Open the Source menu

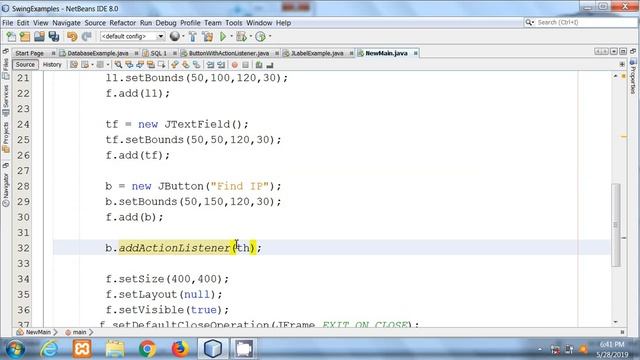[95, 23]
